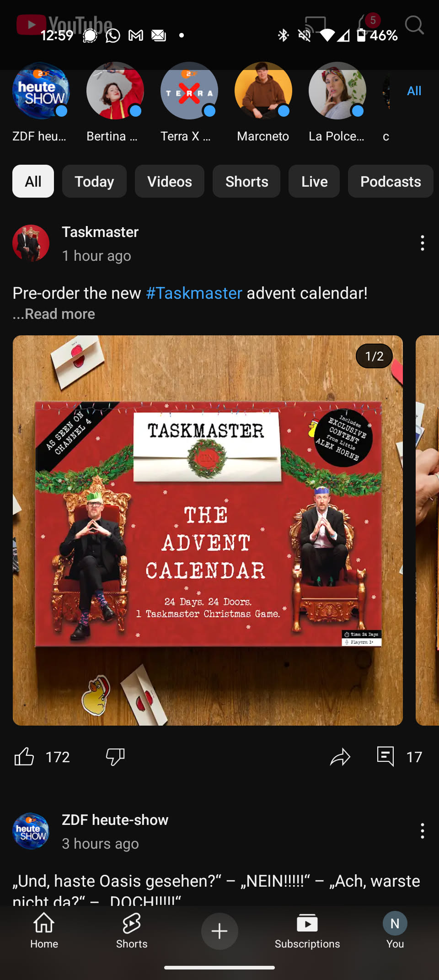This screenshot has width=439, height=980.
Task: Dislike the Taskmaster advent calendar post
Action: 115,757
